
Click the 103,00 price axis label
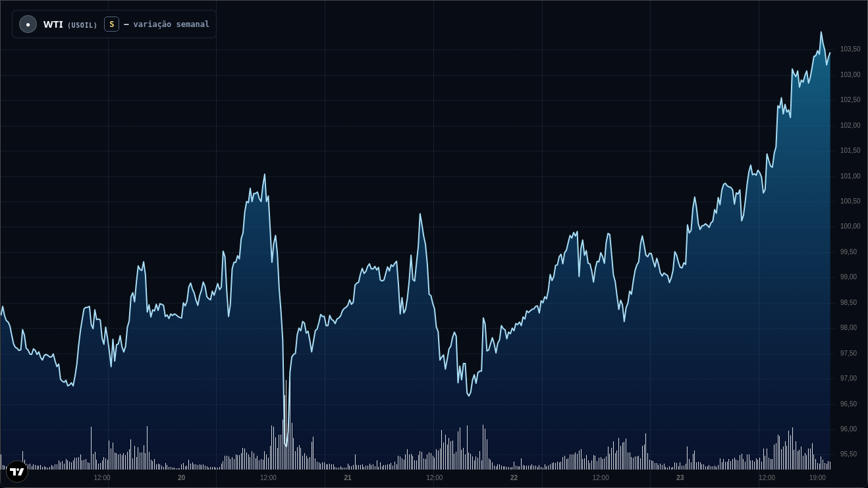coord(850,75)
